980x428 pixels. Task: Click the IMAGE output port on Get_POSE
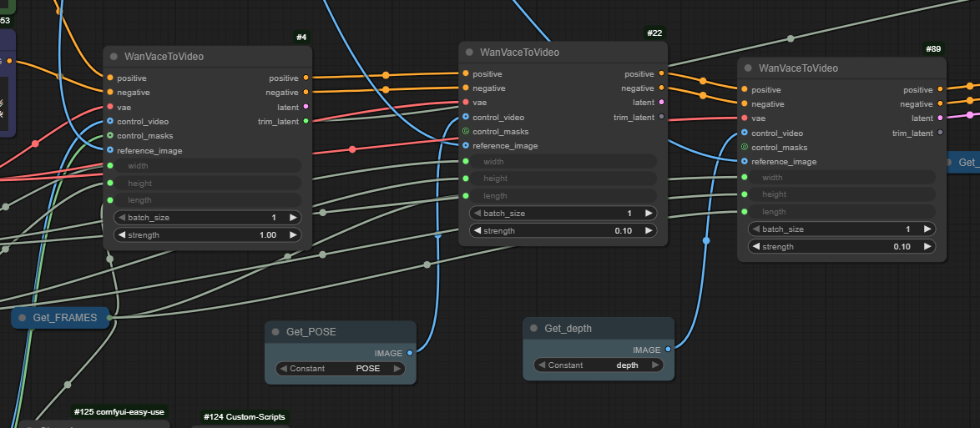[x=409, y=353]
